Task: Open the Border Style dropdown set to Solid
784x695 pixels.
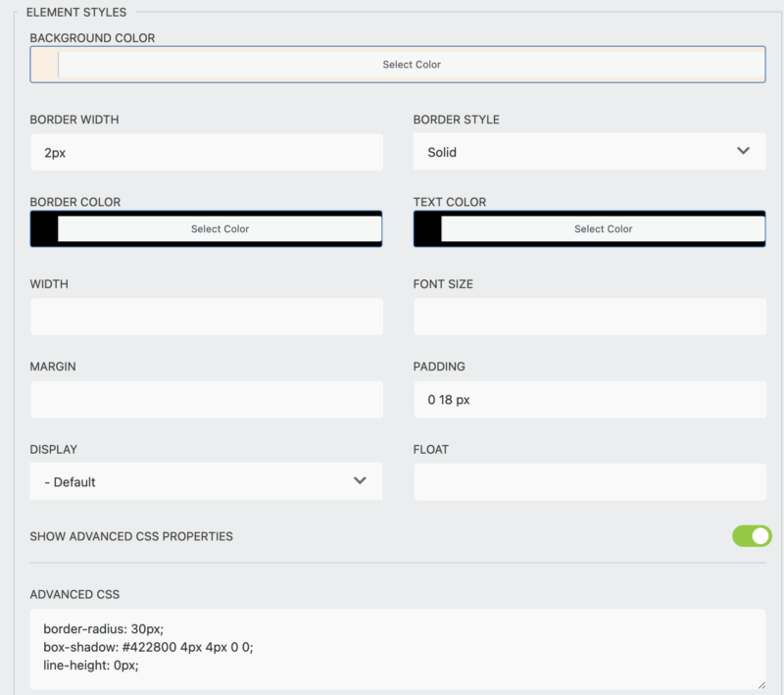Action: pyautogui.click(x=588, y=152)
